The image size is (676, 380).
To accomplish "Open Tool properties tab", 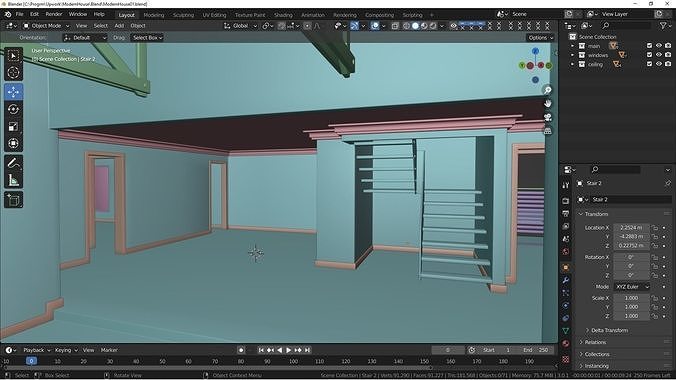I will 566,185.
